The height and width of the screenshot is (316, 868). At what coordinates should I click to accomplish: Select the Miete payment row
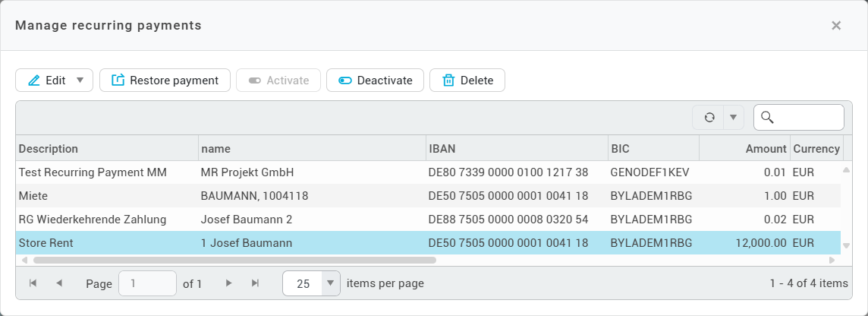pos(228,196)
